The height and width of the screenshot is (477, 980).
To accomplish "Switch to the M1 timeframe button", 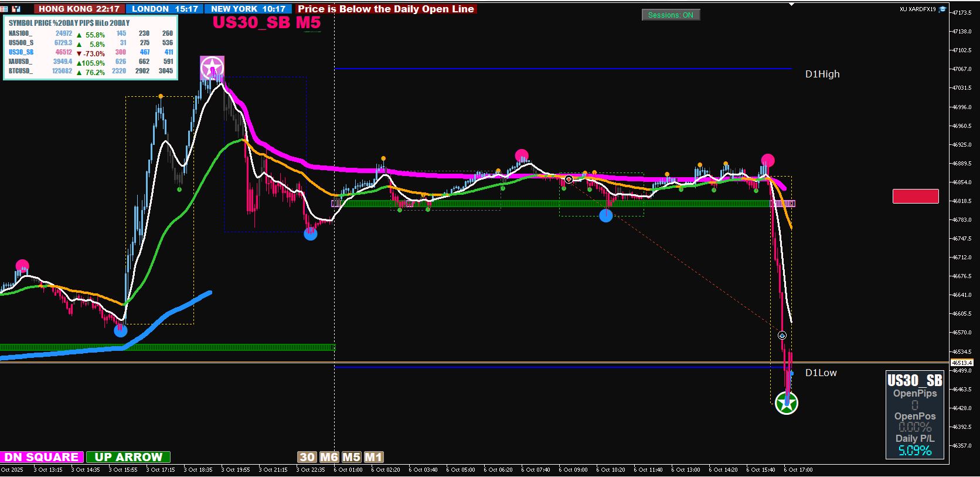I will pyautogui.click(x=373, y=457).
